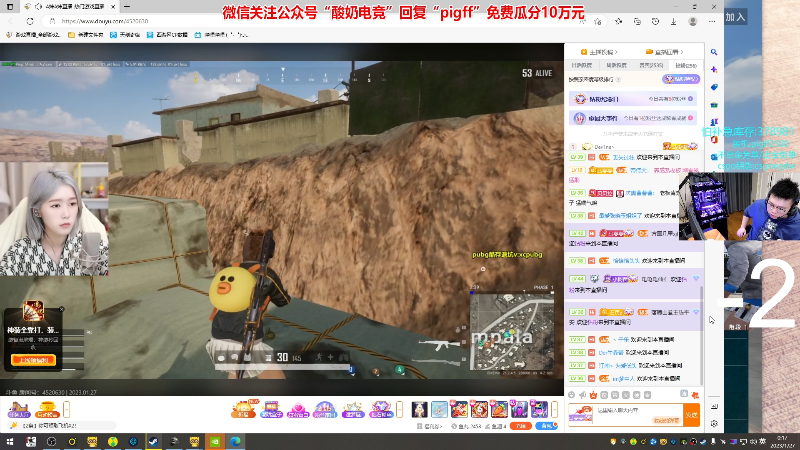Open the Edge sidebar sparkle Discover icon
The height and width of the screenshot is (450, 800).
[714, 69]
